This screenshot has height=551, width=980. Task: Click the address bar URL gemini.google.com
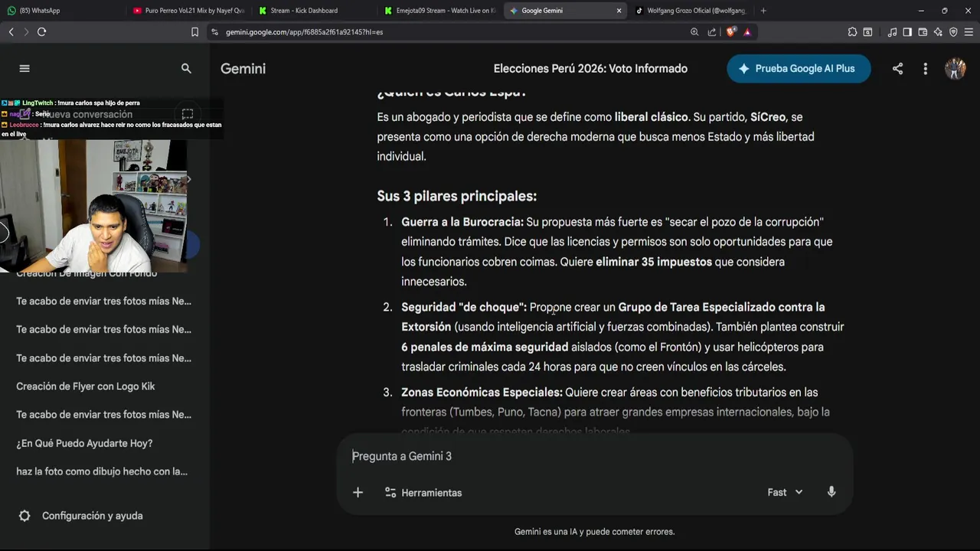[x=304, y=32]
